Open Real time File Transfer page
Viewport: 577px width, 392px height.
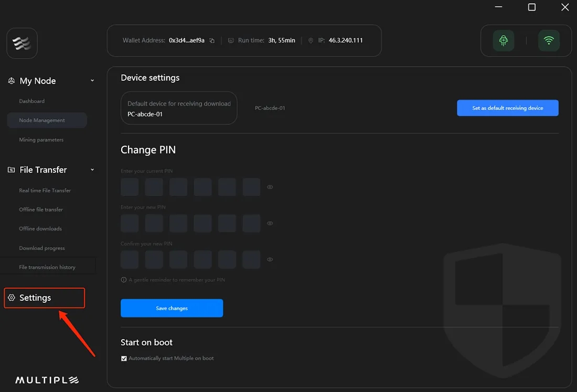pyautogui.click(x=45, y=190)
